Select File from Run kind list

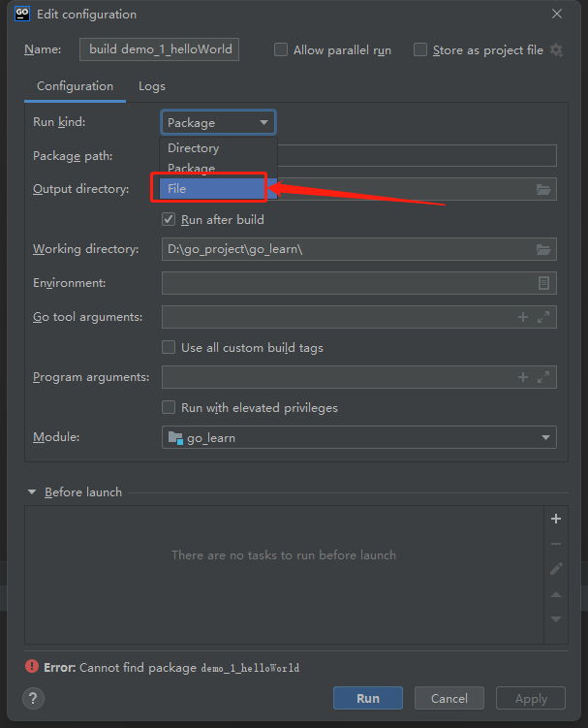pos(219,188)
